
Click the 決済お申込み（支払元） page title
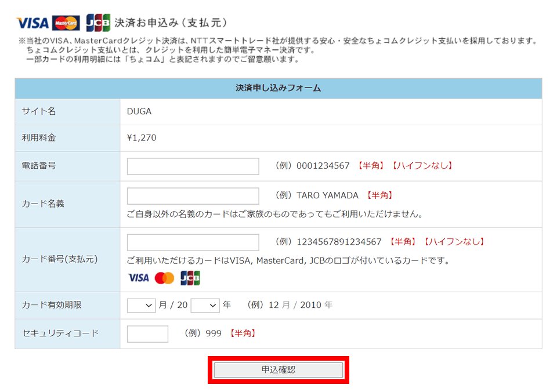click(171, 23)
